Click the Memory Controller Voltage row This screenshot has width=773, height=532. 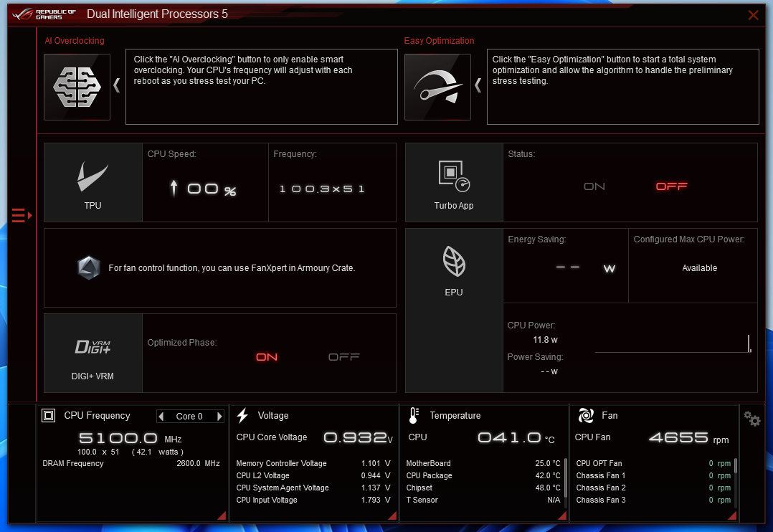click(313, 463)
